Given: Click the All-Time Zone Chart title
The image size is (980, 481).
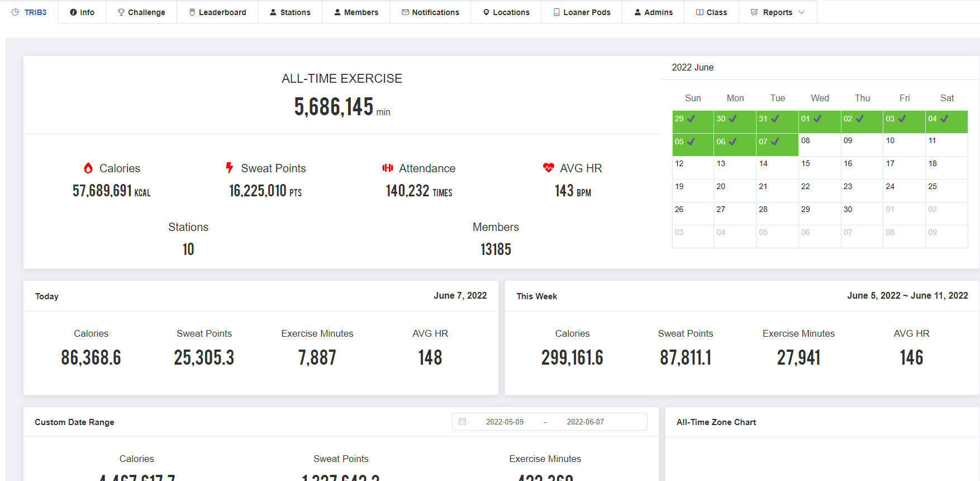Looking at the screenshot, I should coord(716,422).
